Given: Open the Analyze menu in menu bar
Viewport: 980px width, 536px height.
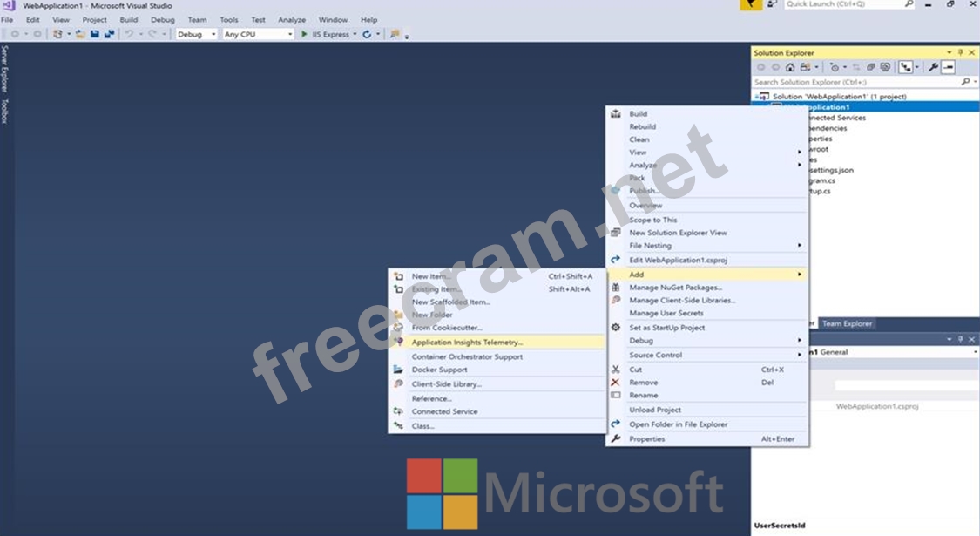Looking at the screenshot, I should pyautogui.click(x=292, y=19).
